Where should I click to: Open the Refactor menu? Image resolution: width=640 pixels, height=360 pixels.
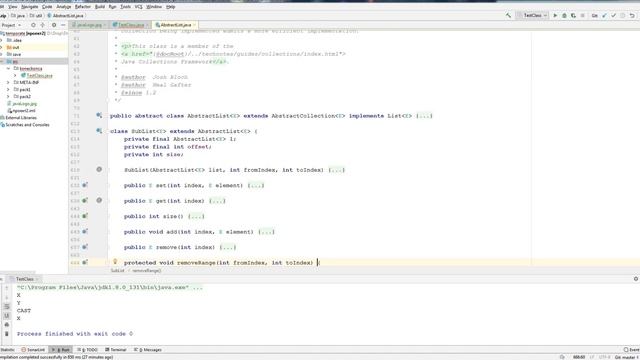[83, 7]
